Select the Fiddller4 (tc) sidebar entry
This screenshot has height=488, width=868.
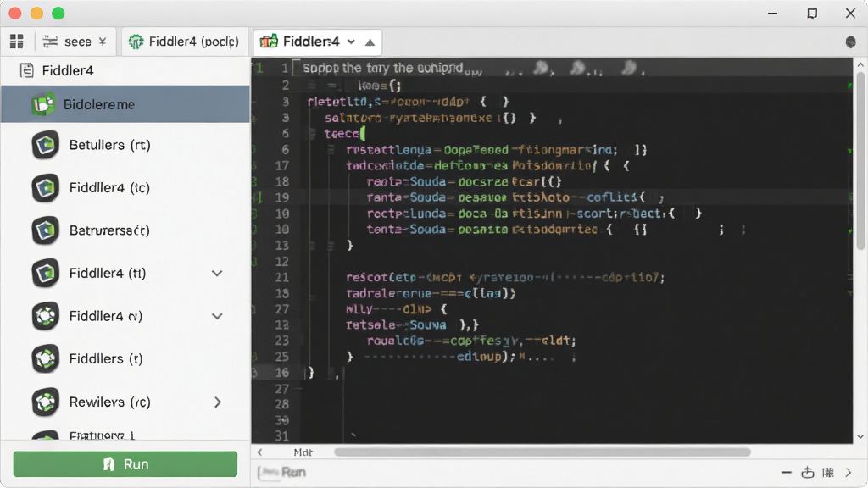click(125, 187)
